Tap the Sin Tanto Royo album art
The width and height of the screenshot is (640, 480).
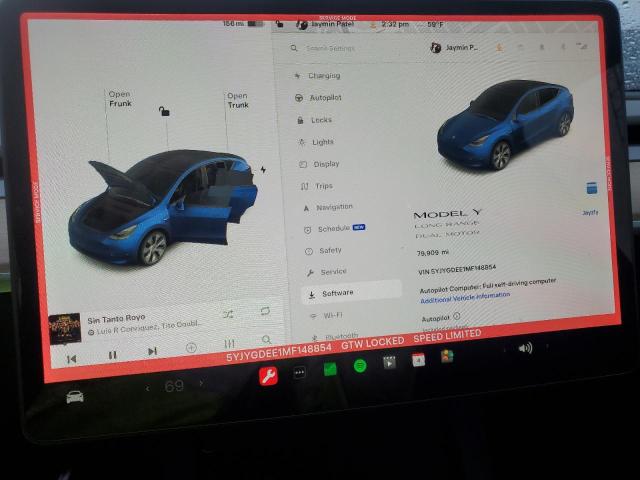coord(64,329)
